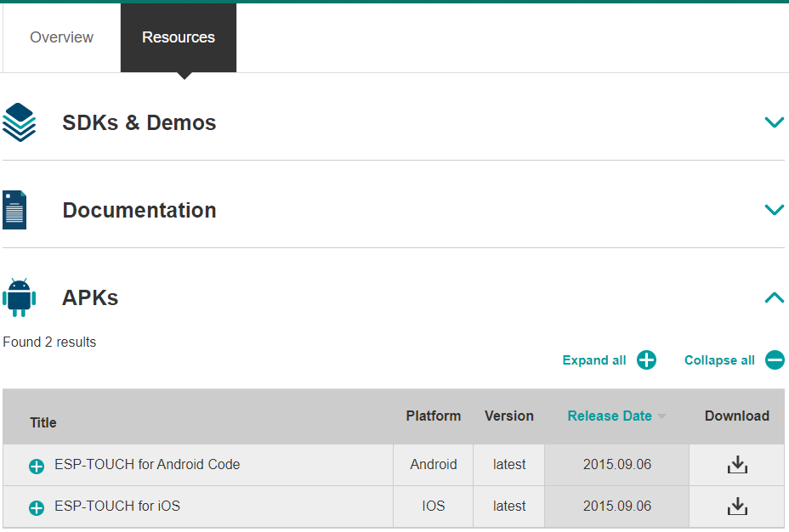This screenshot has width=789, height=532.
Task: Click the Android platform cell
Action: pyautogui.click(x=434, y=464)
